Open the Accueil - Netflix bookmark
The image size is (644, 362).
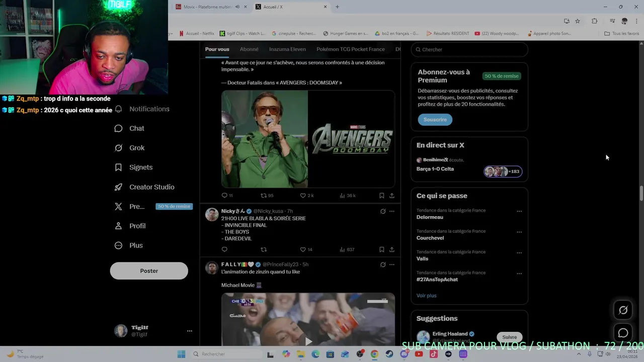(x=196, y=34)
